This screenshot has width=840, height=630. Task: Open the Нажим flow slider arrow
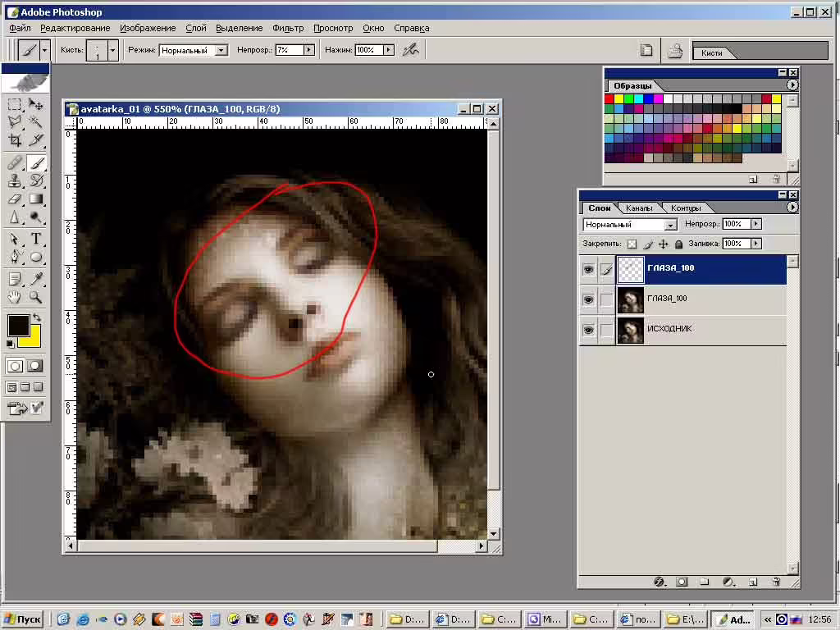pyautogui.click(x=389, y=50)
